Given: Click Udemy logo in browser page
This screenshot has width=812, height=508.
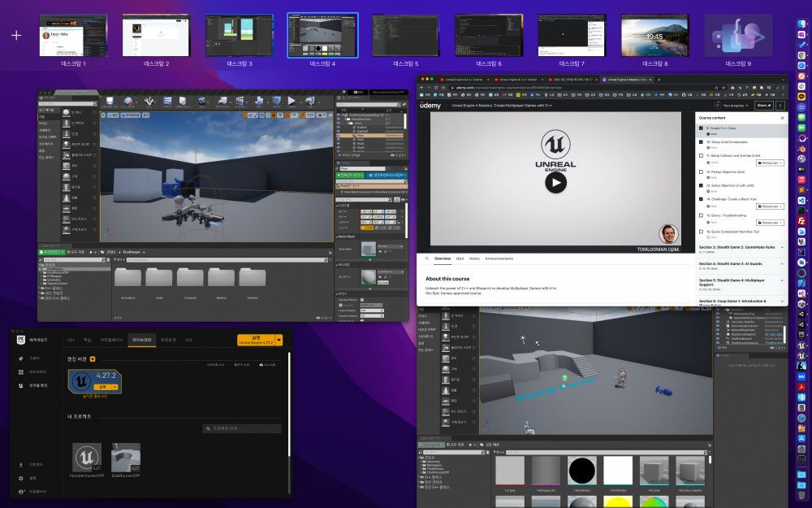Looking at the screenshot, I should (430, 105).
